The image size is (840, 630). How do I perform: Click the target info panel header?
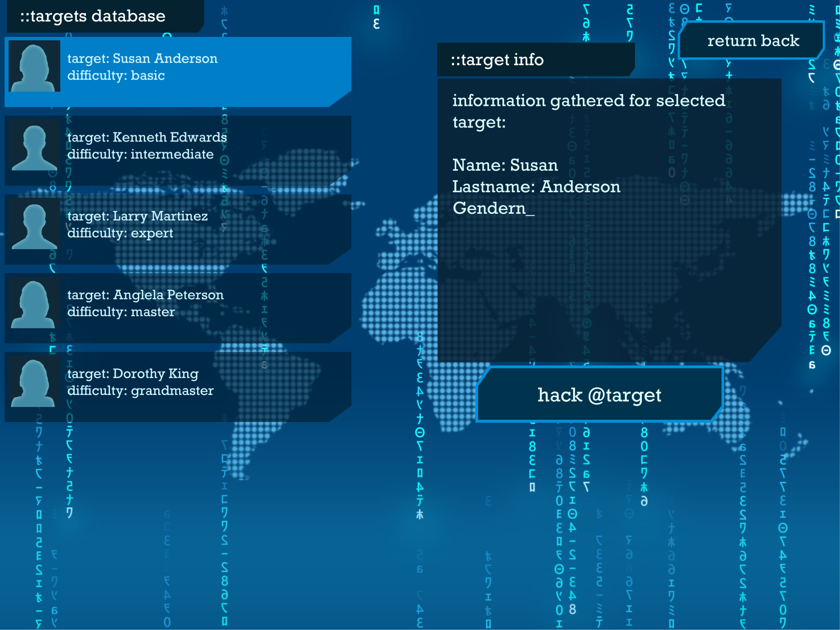[497, 60]
